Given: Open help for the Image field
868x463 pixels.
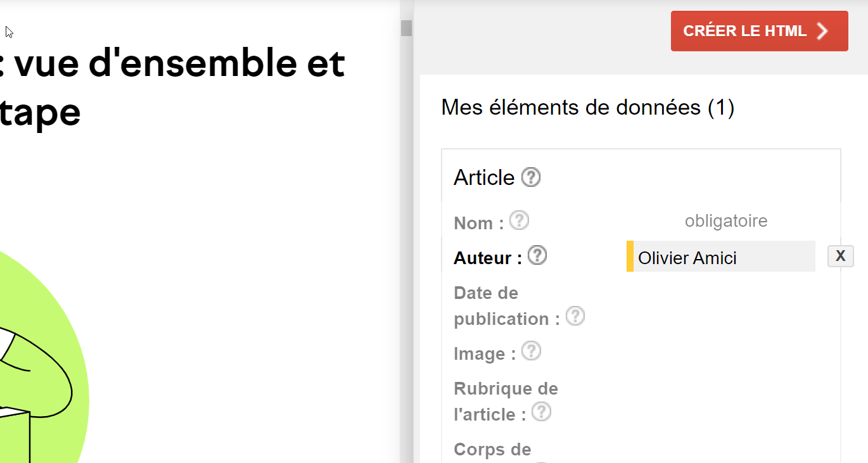Looking at the screenshot, I should [x=531, y=350].
